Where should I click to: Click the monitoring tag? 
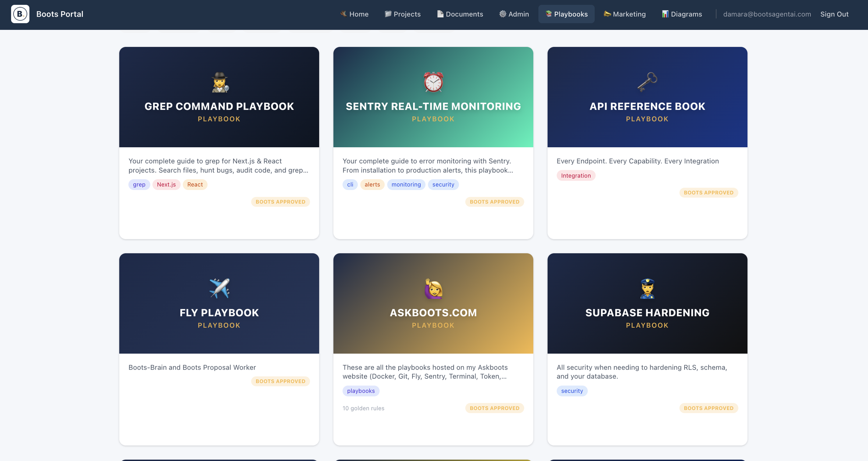[406, 184]
